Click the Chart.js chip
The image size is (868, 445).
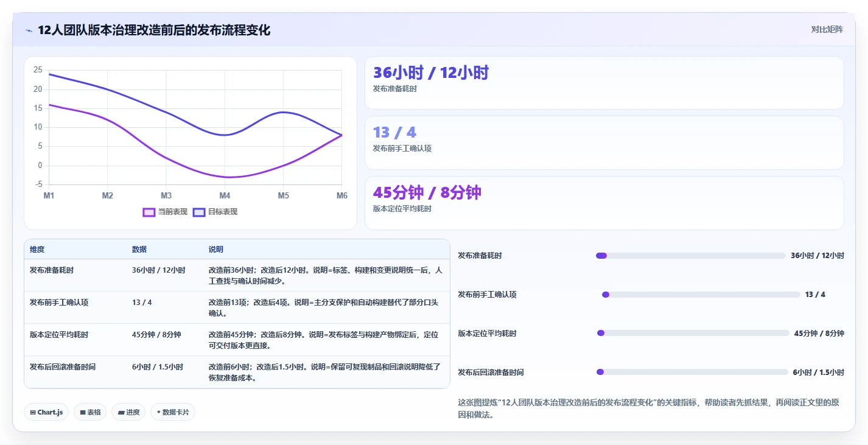[46, 412]
